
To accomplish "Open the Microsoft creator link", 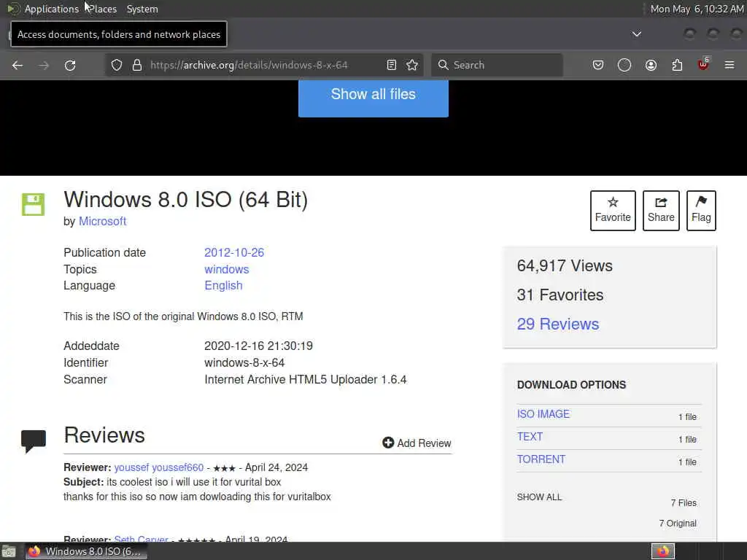I will (x=102, y=221).
